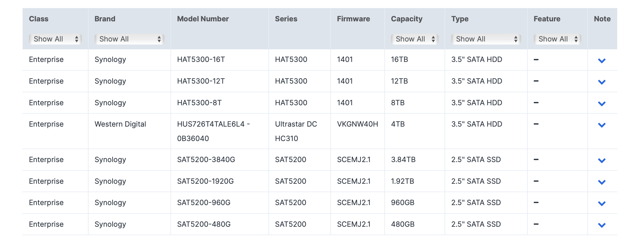
Task: Click 3.5" SATA HDD in Western Digital row
Action: coord(477,124)
